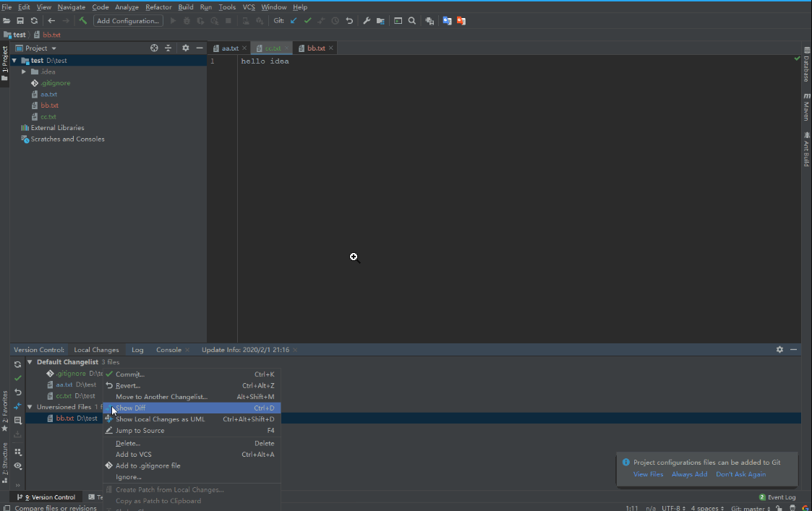Toggle the Database side tool window

[x=807, y=65]
